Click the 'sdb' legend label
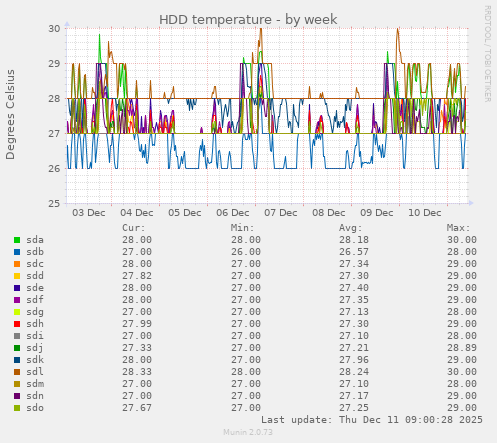Image resolution: width=497 pixels, height=443 pixels. tap(35, 252)
